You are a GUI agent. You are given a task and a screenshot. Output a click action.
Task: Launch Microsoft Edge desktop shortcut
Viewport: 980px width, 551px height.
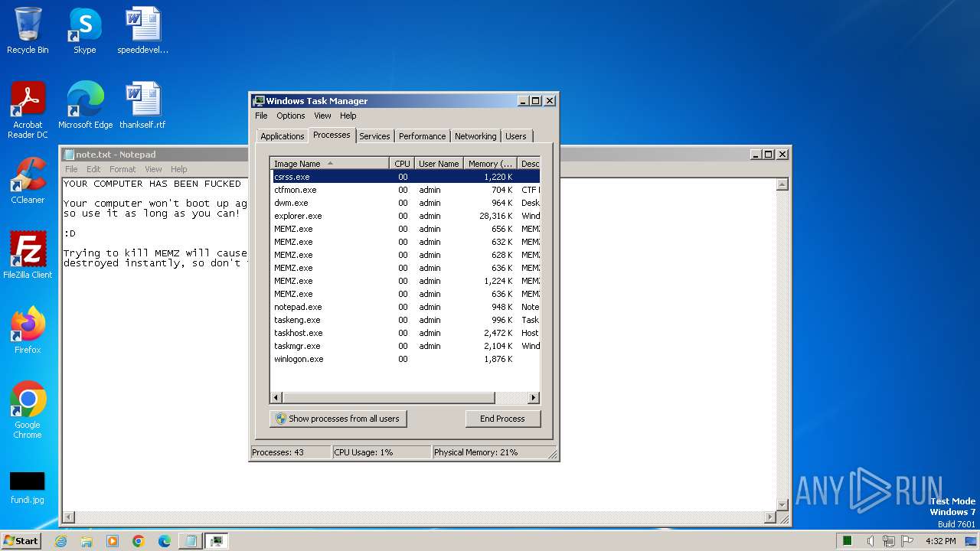click(85, 106)
